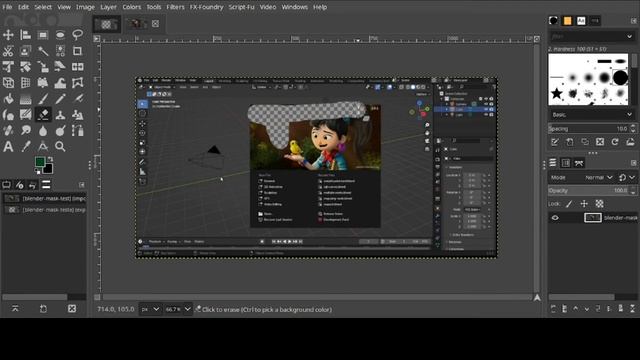Click the Delete brush button
Screen dimensions: 640x360
(x=600, y=142)
